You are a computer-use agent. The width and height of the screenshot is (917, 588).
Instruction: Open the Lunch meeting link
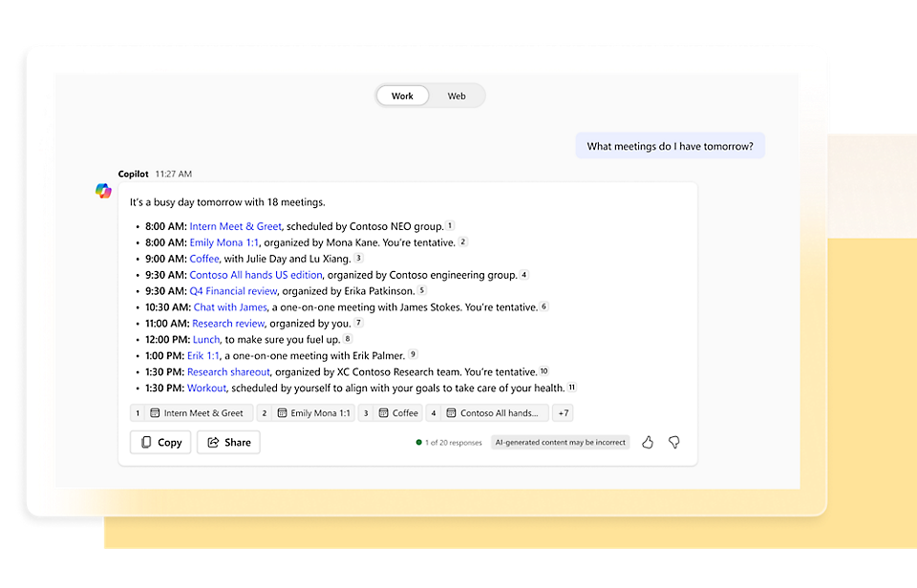pyautogui.click(x=206, y=340)
